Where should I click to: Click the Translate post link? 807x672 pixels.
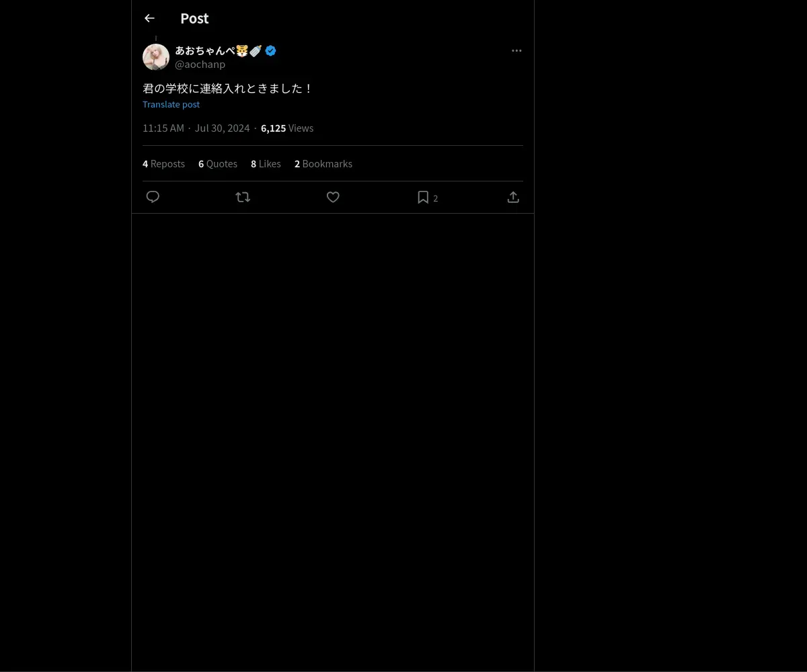tap(171, 104)
